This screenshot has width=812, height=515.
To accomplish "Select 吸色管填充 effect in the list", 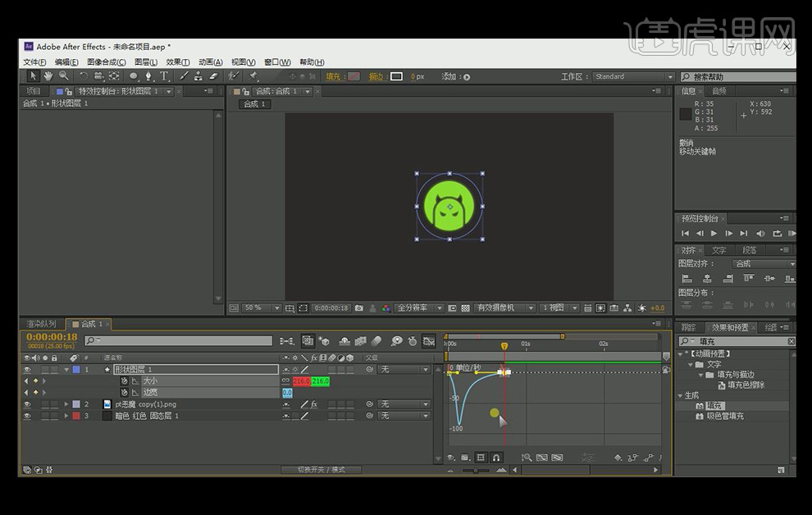I will tap(725, 417).
